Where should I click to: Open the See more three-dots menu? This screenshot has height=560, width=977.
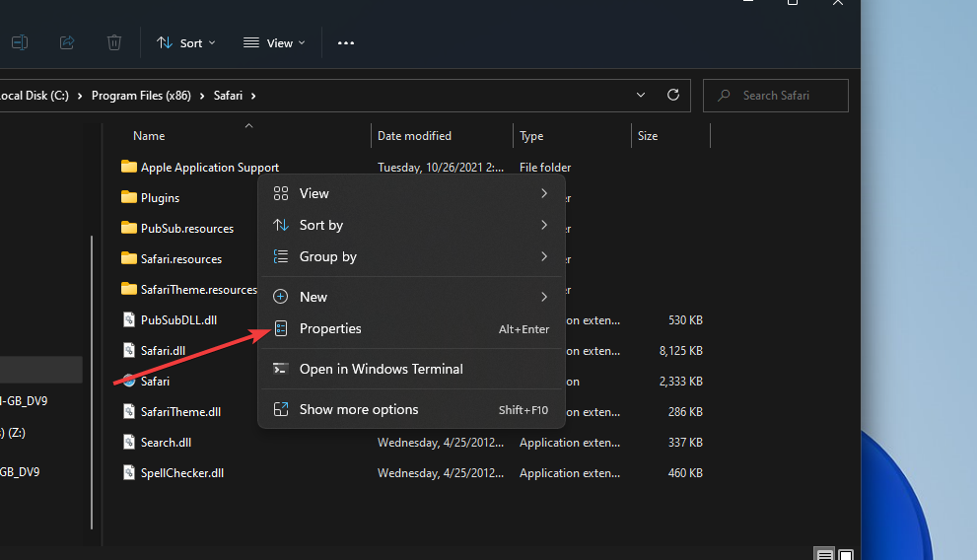tap(346, 43)
